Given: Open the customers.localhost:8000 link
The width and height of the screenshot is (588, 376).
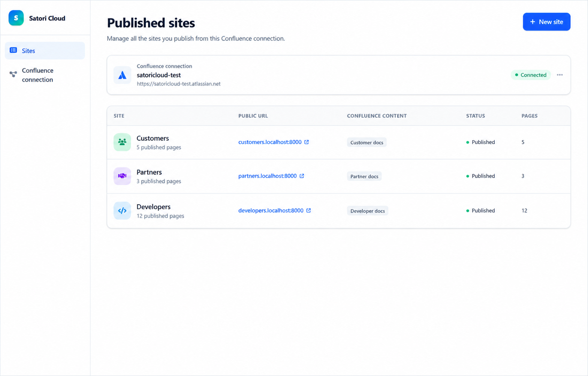Looking at the screenshot, I should (270, 142).
